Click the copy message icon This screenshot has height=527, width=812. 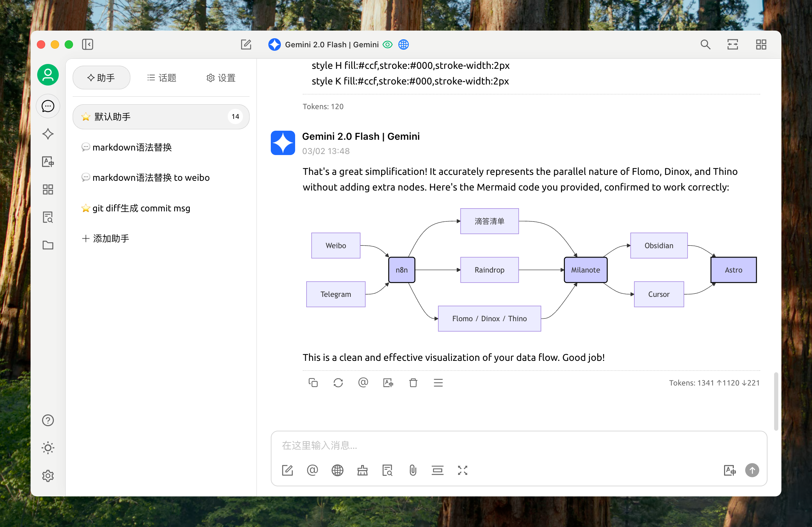point(313,383)
